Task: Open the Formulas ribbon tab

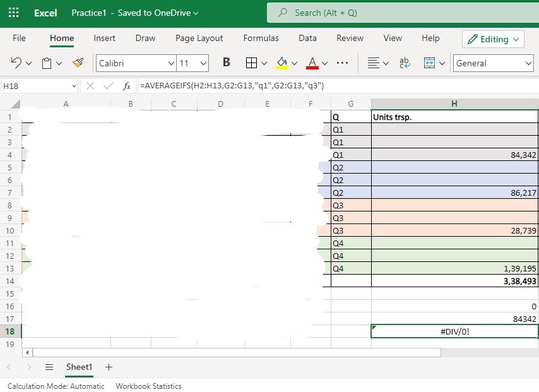Action: (261, 39)
